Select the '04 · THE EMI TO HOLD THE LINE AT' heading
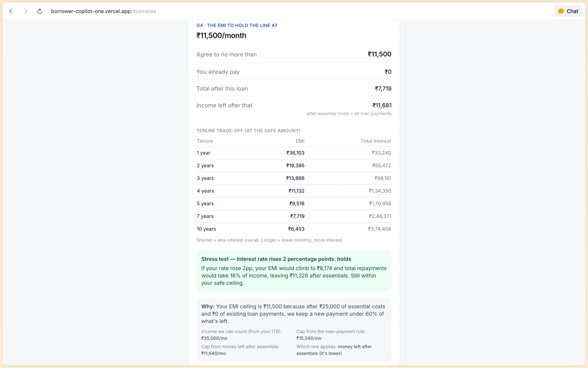 (x=237, y=25)
